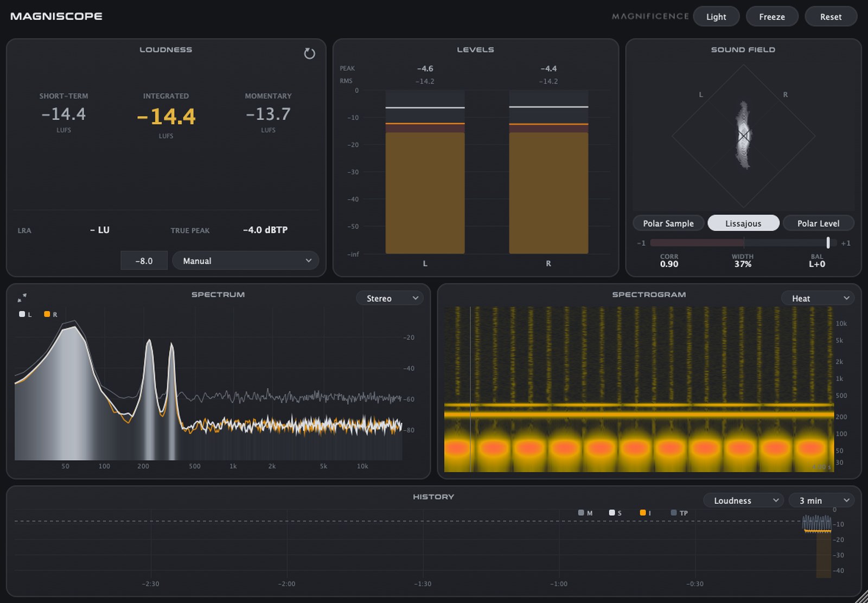Click the short-term -14.4 LUFS reading

coord(63,114)
